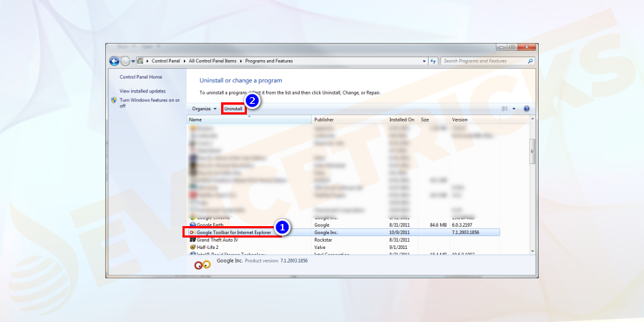This screenshot has width=644, height=322.
Task: Expand the view options dropdown arrow
Action: 514,109
